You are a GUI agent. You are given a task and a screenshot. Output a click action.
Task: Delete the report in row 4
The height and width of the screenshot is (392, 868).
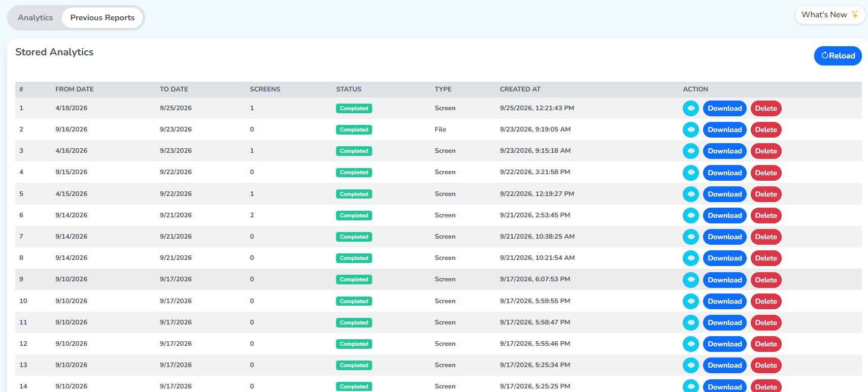click(x=766, y=173)
